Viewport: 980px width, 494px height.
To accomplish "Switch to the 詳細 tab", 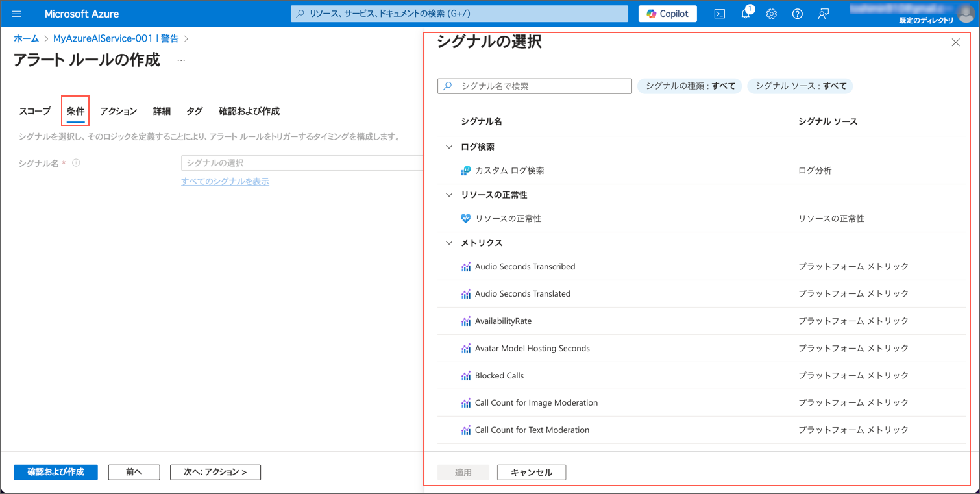I will tap(162, 111).
